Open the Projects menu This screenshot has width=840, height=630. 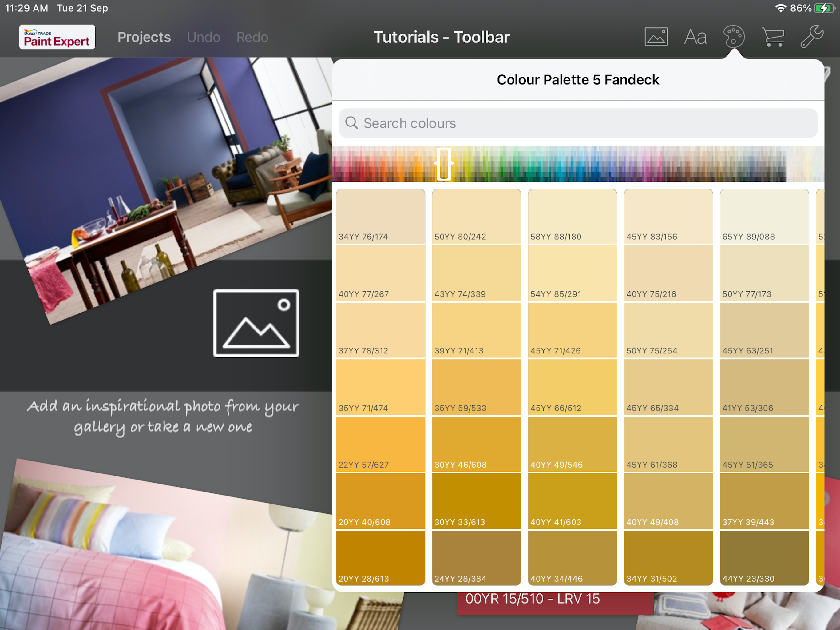144,37
